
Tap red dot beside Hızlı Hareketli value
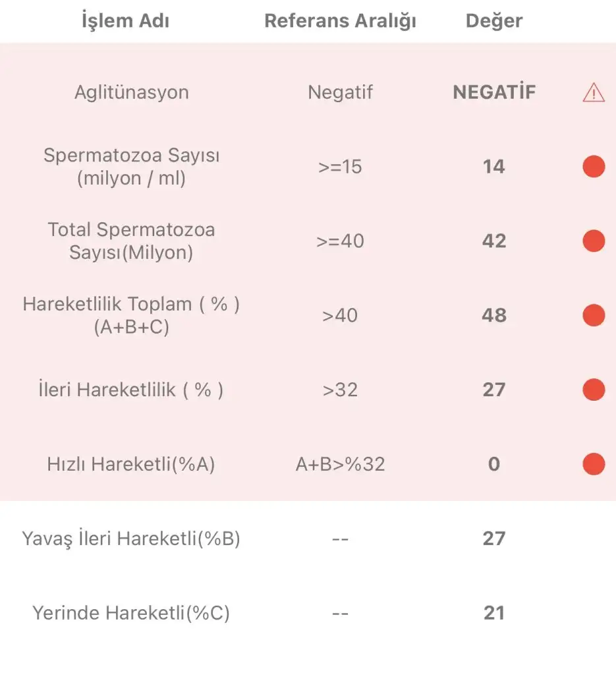(594, 465)
